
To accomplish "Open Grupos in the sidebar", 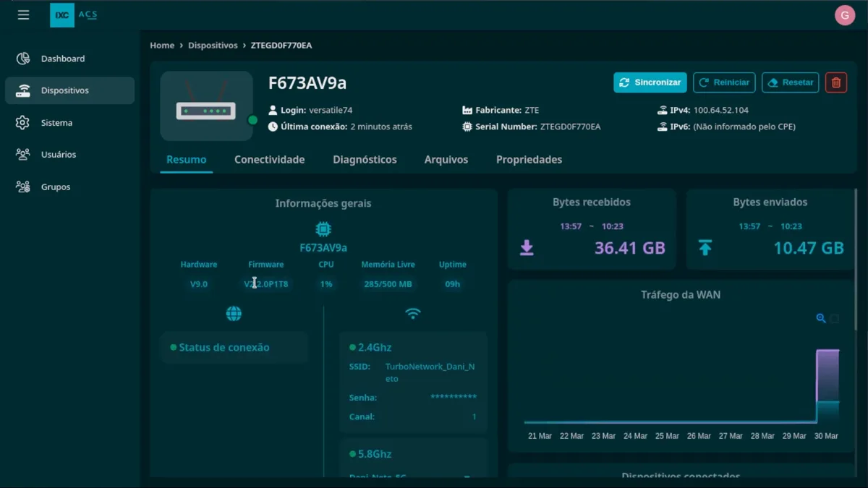I will [x=69, y=187].
